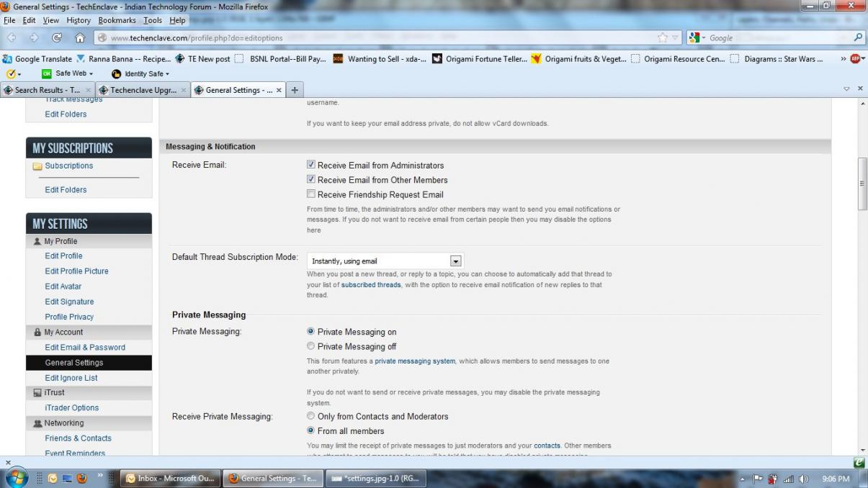Open the subscribed threads link
The height and width of the screenshot is (488, 868).
pyautogui.click(x=371, y=285)
